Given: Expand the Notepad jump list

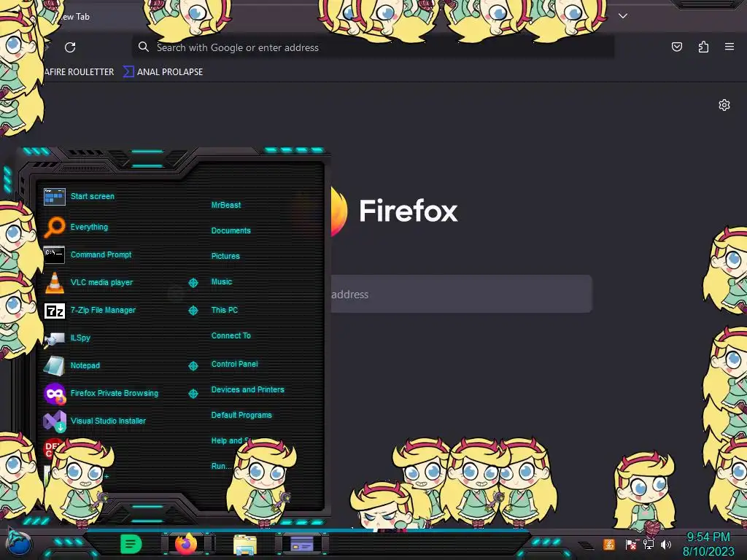Looking at the screenshot, I should (193, 366).
